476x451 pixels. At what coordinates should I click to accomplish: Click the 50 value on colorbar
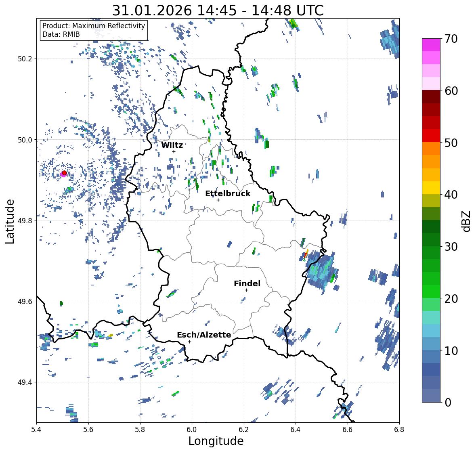[x=451, y=143]
